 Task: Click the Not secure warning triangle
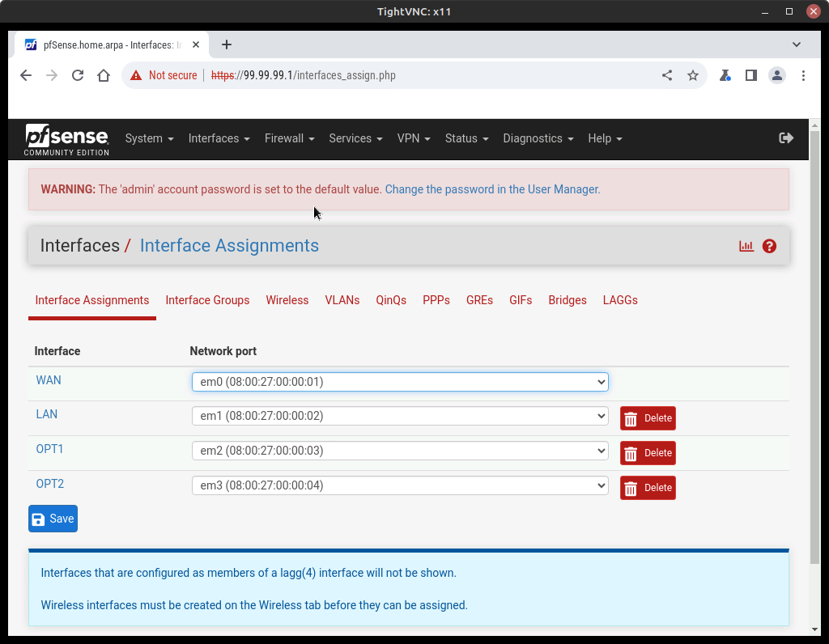point(136,75)
